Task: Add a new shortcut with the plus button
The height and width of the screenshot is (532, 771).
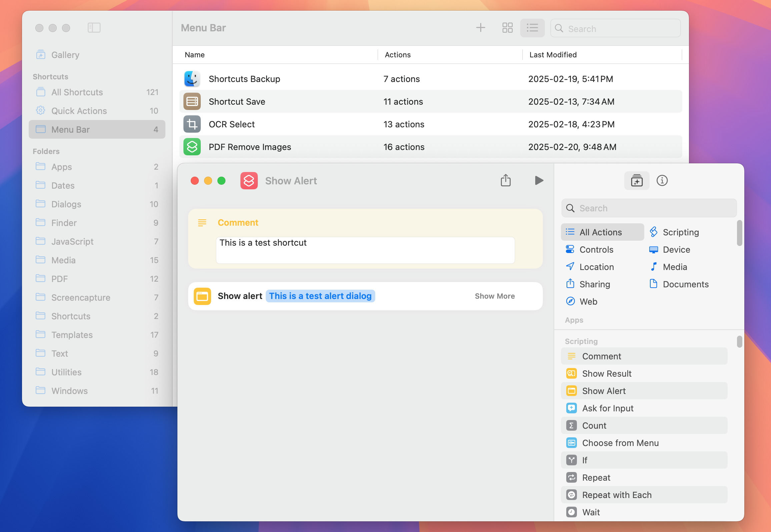Action: point(481,28)
